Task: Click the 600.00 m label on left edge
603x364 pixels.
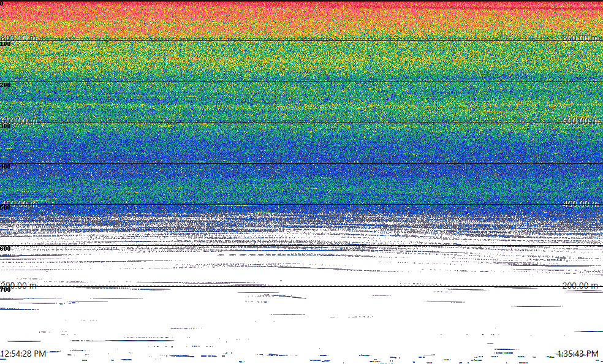Action: point(18,121)
